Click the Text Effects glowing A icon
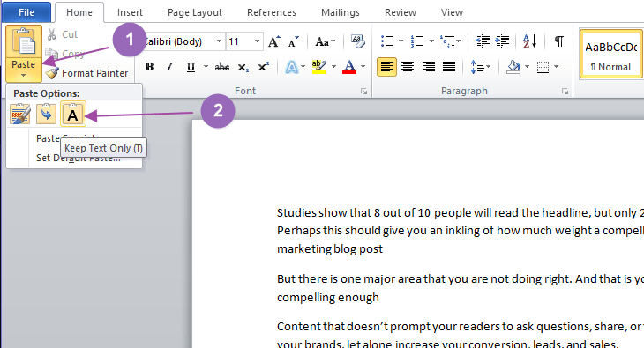The image size is (644, 348). click(x=292, y=67)
